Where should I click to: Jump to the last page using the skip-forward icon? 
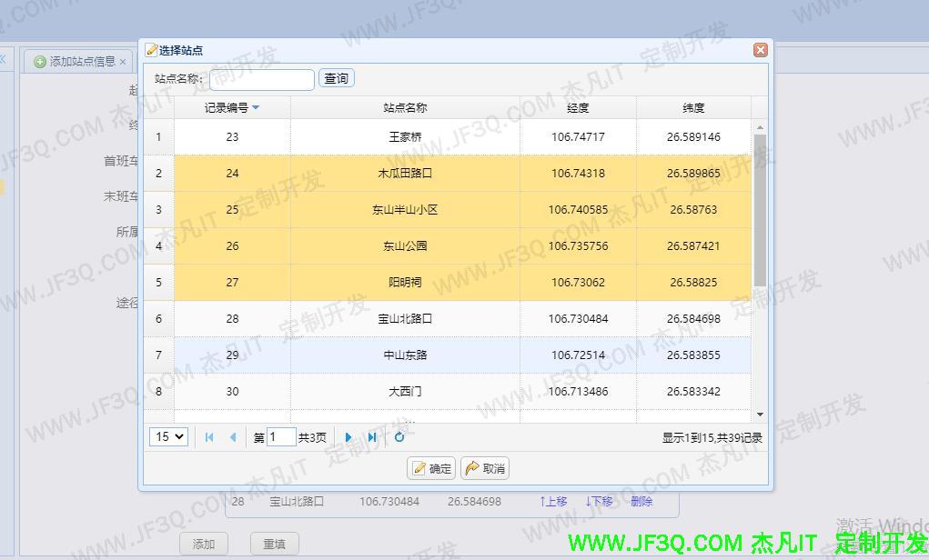[x=372, y=437]
